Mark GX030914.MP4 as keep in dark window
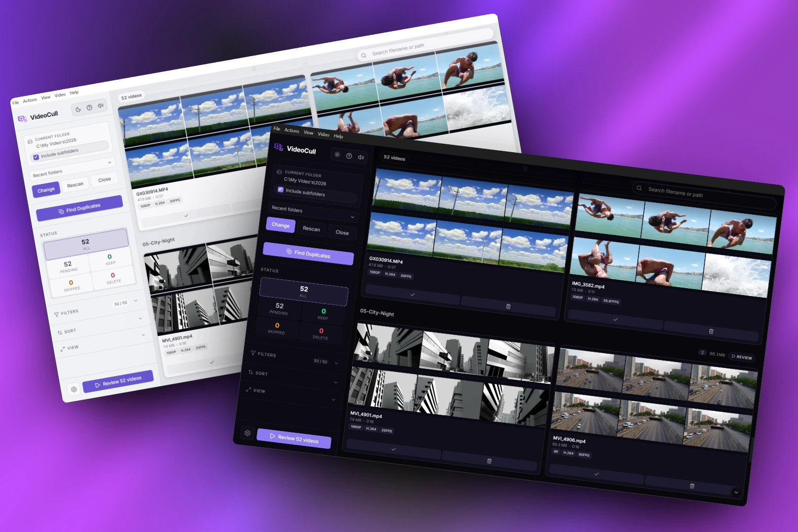798x532 pixels. coord(412,295)
